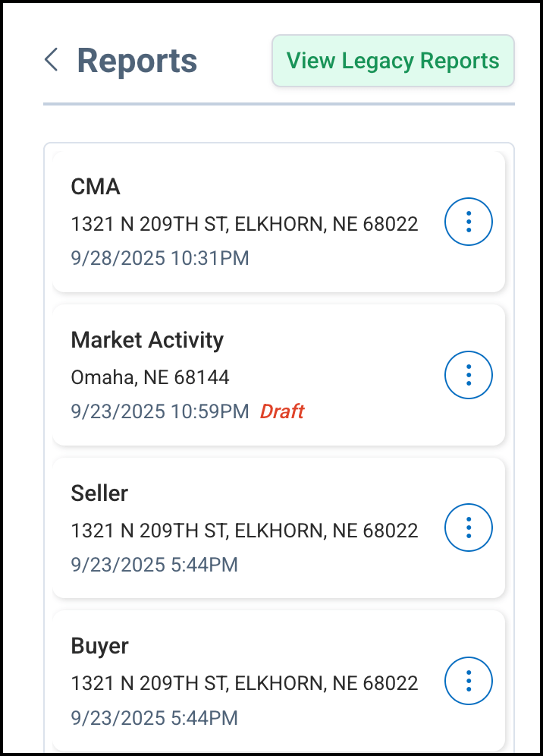
Task: Click the Draft label on Market Activity
Action: coord(282,411)
